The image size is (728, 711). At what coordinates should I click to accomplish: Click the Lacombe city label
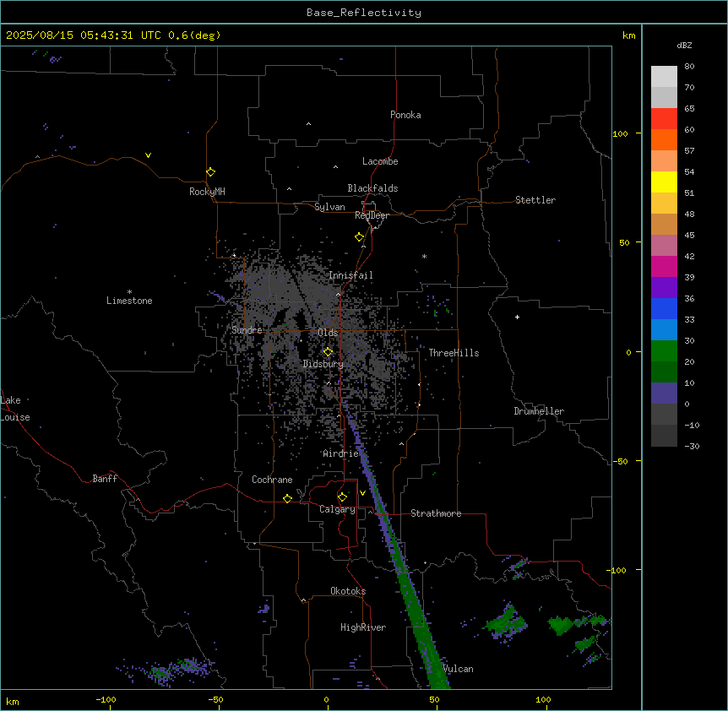(x=380, y=161)
